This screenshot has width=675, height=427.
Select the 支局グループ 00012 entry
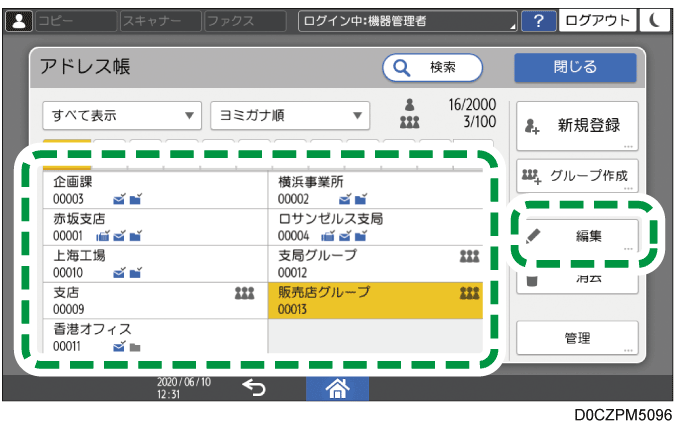coord(375,264)
